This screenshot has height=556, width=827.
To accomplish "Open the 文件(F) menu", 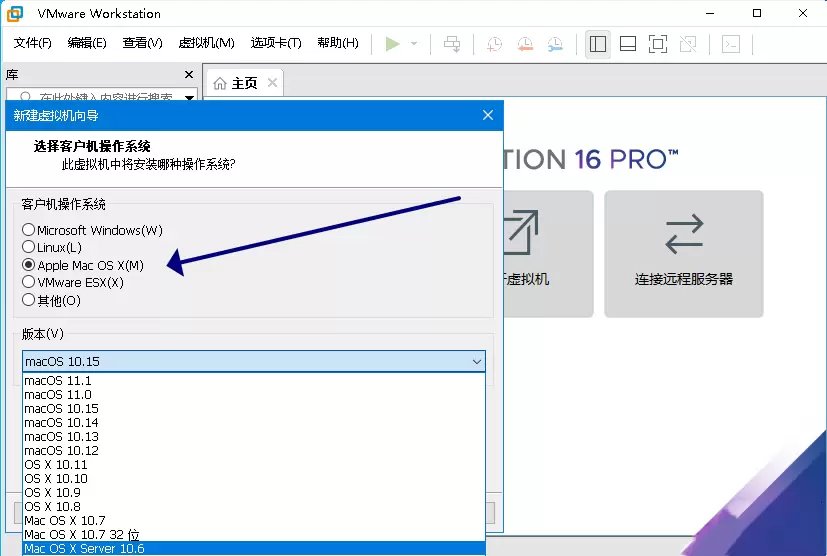I will pyautogui.click(x=33, y=43).
